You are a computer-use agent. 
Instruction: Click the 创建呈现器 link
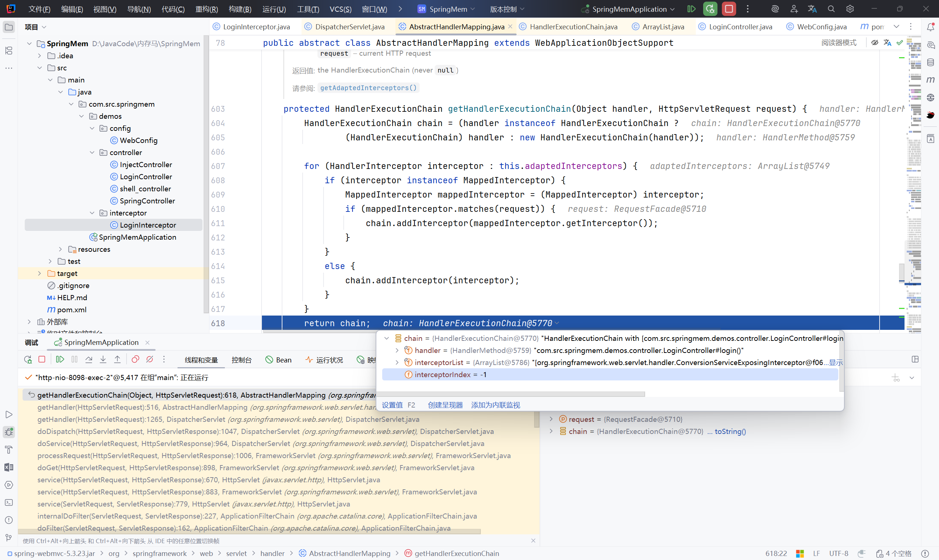(445, 405)
